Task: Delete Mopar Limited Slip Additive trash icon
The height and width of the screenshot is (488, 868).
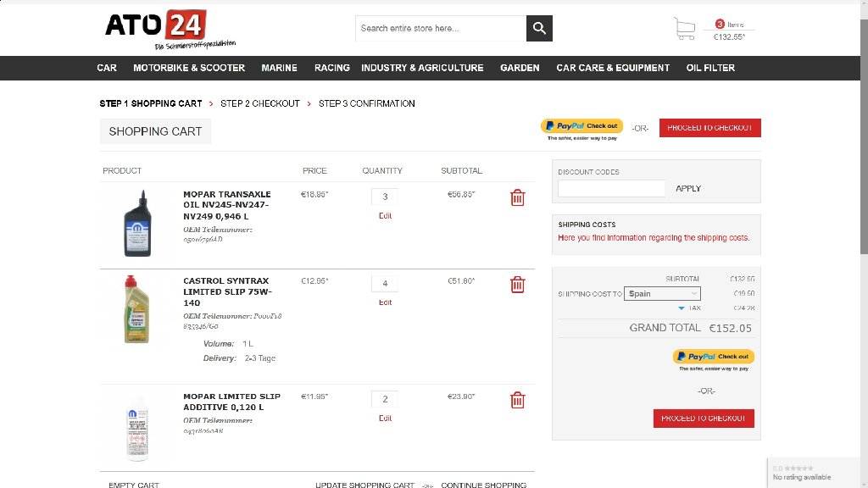Action: click(518, 400)
